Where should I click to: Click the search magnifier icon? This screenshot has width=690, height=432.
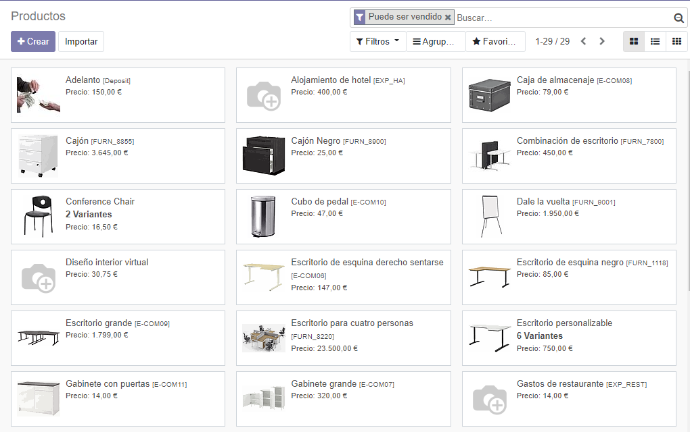point(677,18)
